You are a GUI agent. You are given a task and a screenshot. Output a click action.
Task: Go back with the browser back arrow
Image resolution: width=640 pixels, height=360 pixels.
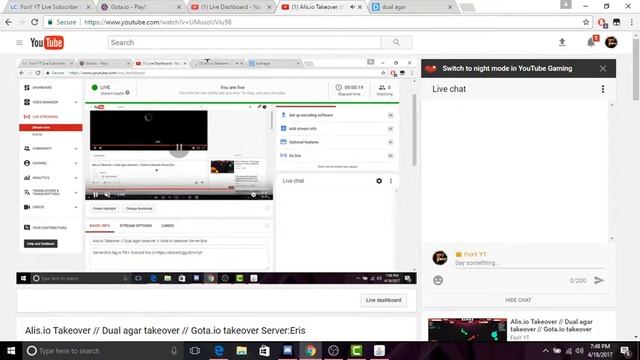click(9, 22)
